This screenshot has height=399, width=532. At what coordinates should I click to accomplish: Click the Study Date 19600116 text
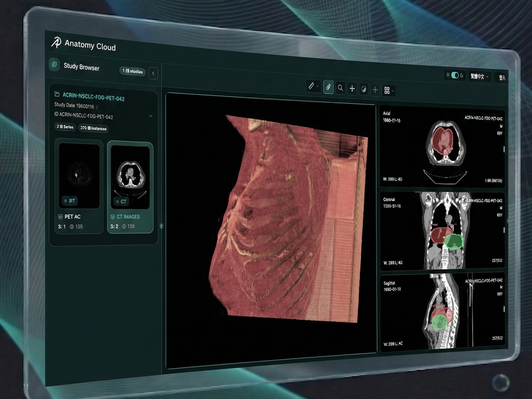click(x=74, y=105)
